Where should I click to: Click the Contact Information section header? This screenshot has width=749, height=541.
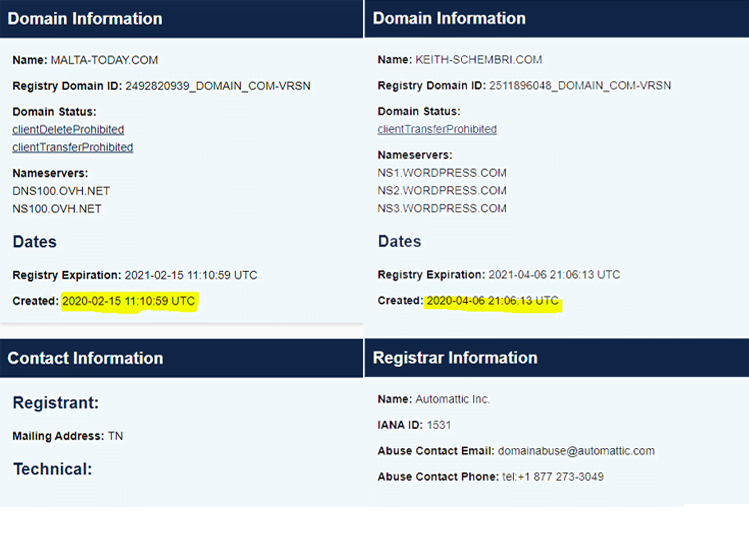tap(85, 358)
